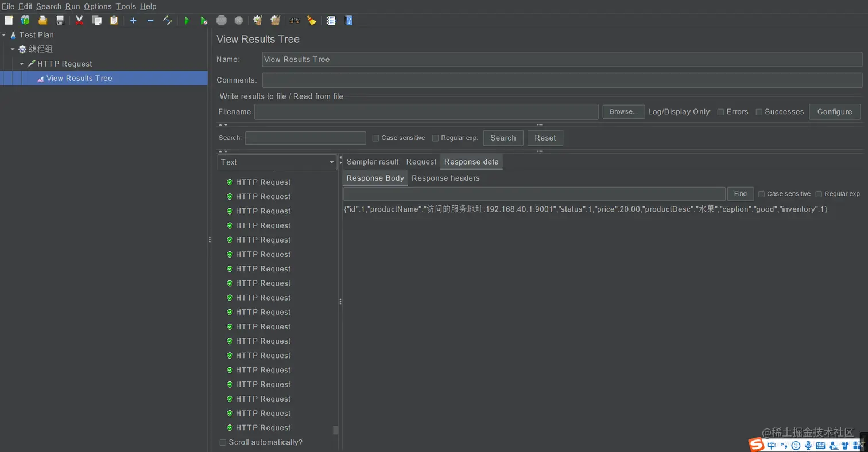Click the Sogou skin shirt icon
This screenshot has width=868, height=452.
846,445
